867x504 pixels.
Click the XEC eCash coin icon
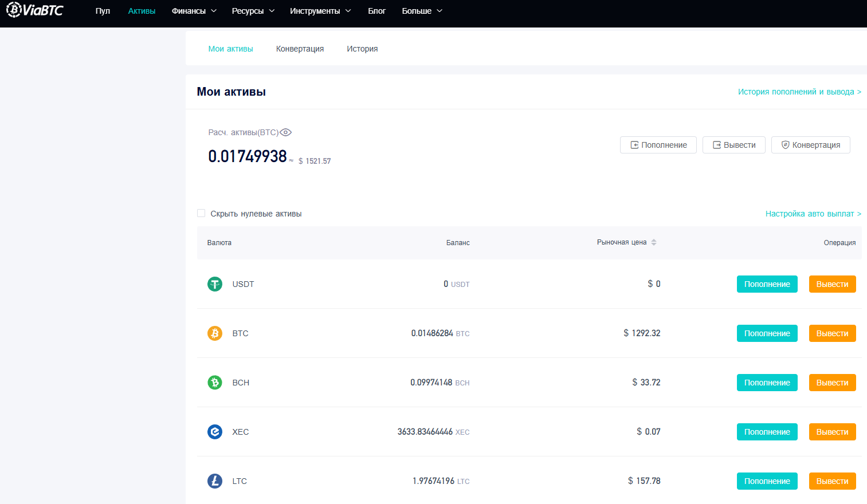coord(215,432)
